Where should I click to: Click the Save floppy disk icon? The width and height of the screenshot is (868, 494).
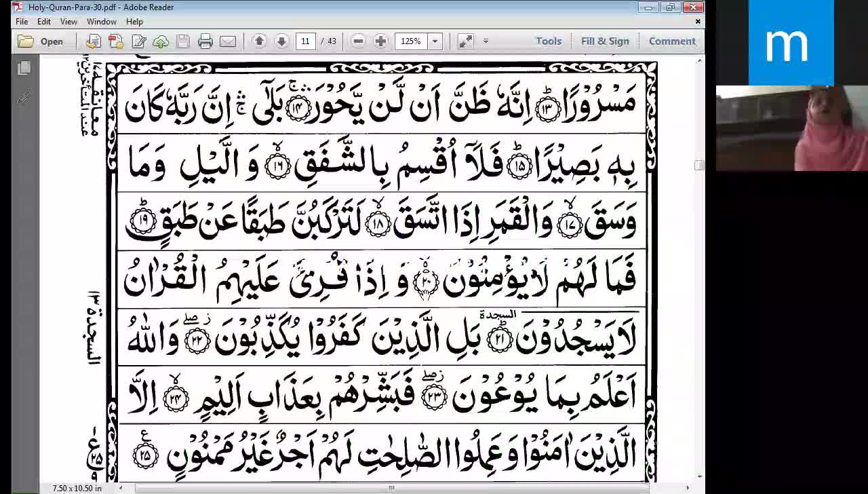click(x=183, y=41)
